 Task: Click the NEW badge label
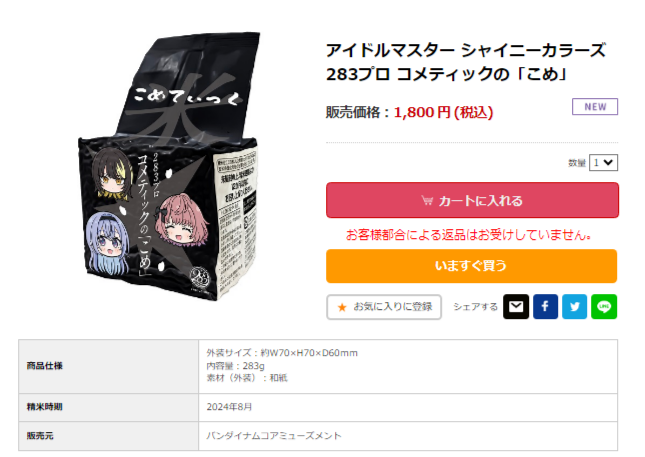tap(595, 107)
